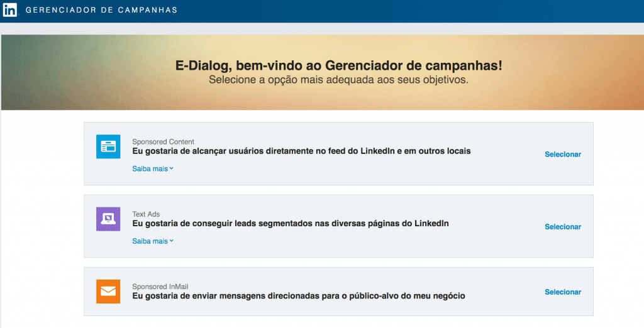Click the Gerenciador de Campanhas header title
644x328 pixels.
click(x=101, y=11)
